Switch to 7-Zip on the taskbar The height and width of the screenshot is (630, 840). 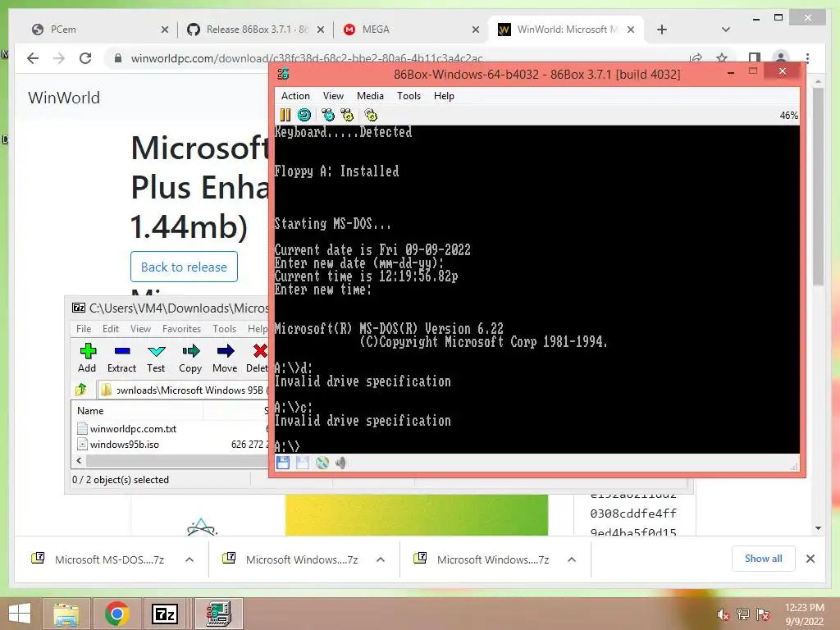tap(164, 614)
